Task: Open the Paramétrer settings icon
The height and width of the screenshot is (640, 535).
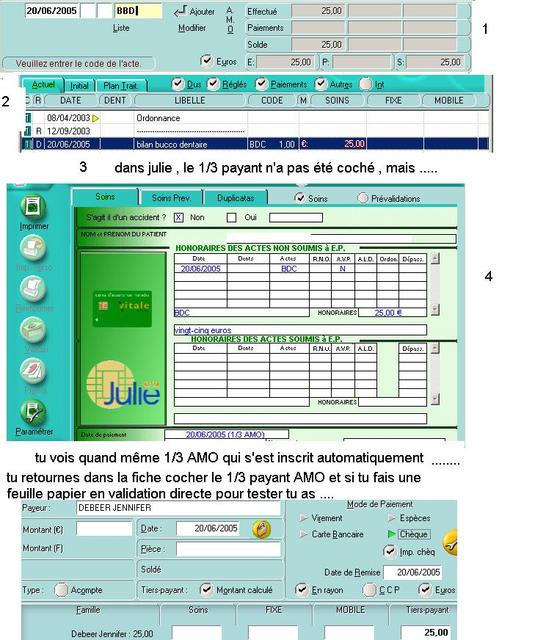Action: coord(33,412)
